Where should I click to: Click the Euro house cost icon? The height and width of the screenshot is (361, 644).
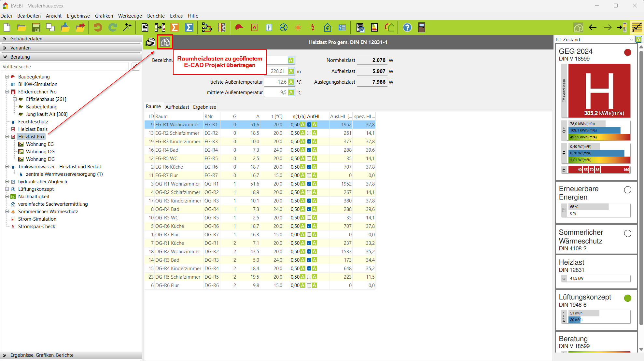pyautogui.click(x=328, y=27)
